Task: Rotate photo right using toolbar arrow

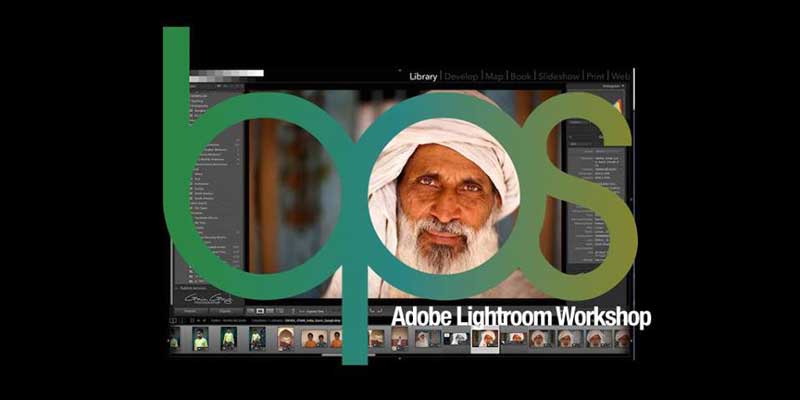Action: [x=380, y=310]
